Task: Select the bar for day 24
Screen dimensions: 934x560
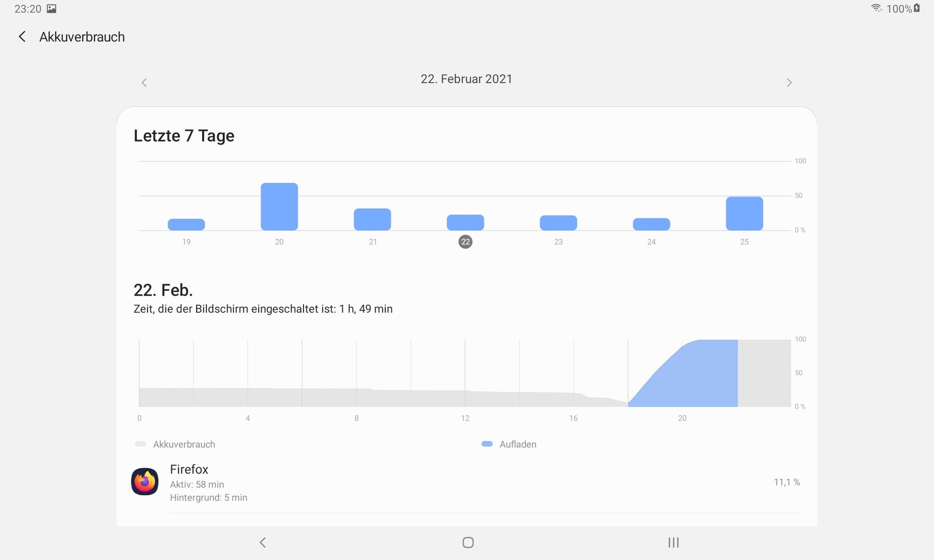Action: click(x=651, y=224)
